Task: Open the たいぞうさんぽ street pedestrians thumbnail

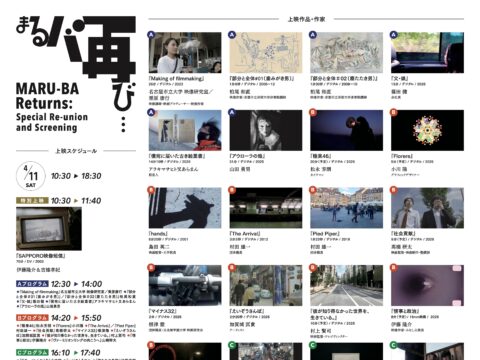Action: 266,286
